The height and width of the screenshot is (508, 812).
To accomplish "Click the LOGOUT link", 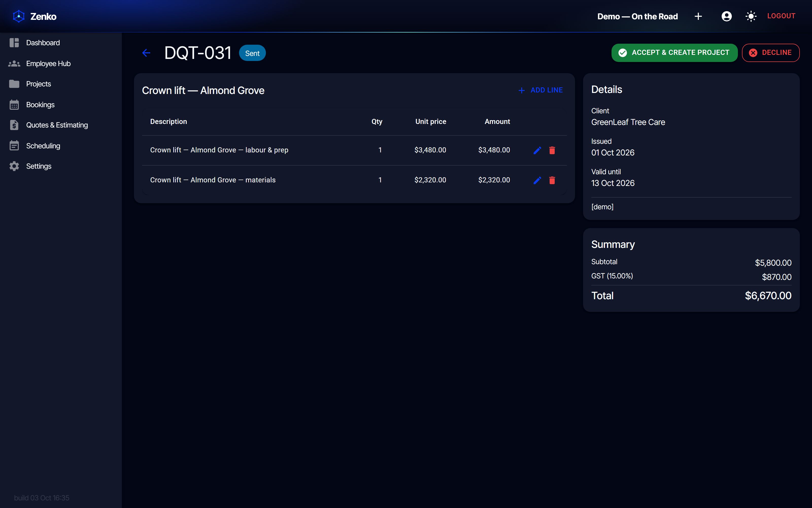I will point(781,16).
